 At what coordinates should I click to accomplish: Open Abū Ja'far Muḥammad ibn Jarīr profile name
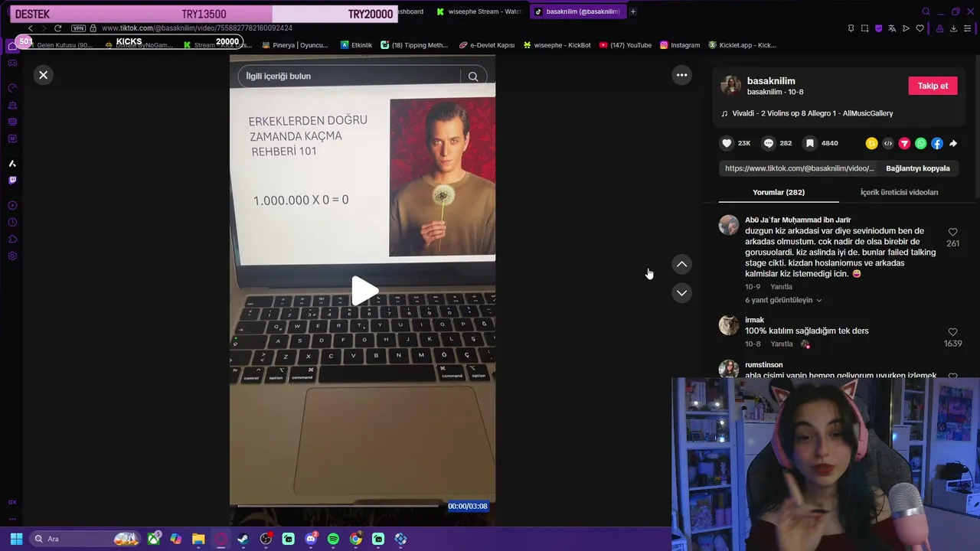[798, 220]
